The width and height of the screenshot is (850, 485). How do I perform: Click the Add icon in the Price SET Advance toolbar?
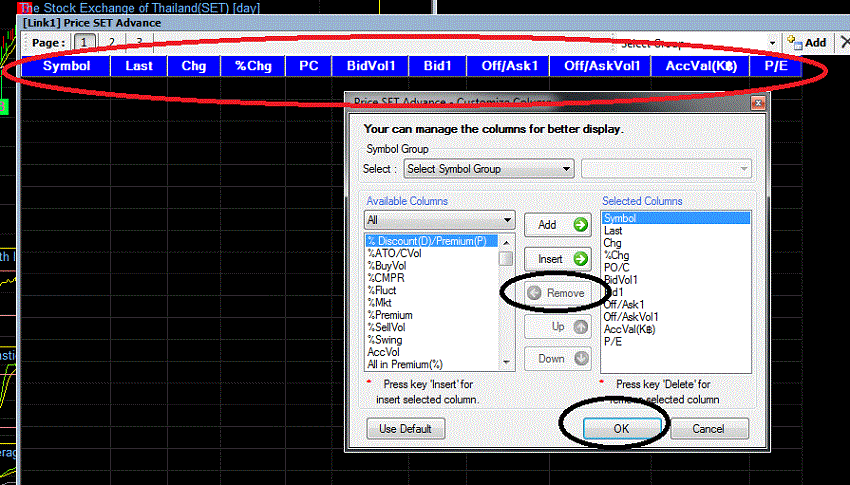tap(807, 43)
